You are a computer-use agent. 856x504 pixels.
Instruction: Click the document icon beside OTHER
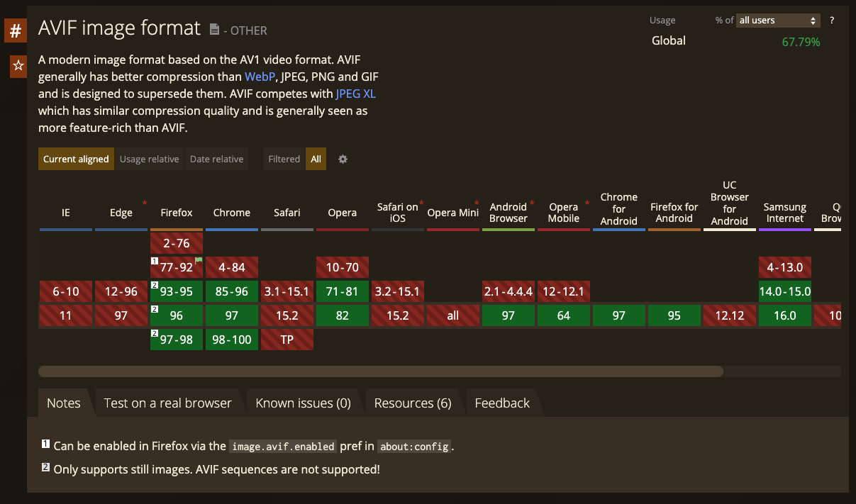click(215, 30)
